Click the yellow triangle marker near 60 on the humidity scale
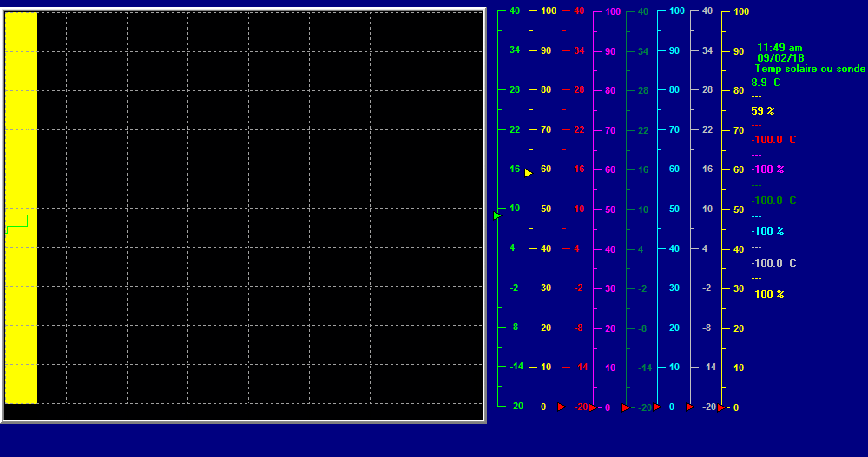The width and height of the screenshot is (868, 457). [528, 173]
